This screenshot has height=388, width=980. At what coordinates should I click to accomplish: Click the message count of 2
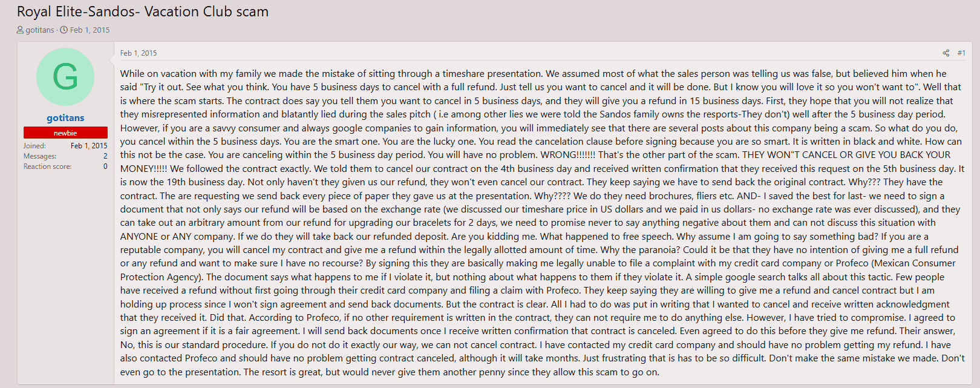click(105, 156)
